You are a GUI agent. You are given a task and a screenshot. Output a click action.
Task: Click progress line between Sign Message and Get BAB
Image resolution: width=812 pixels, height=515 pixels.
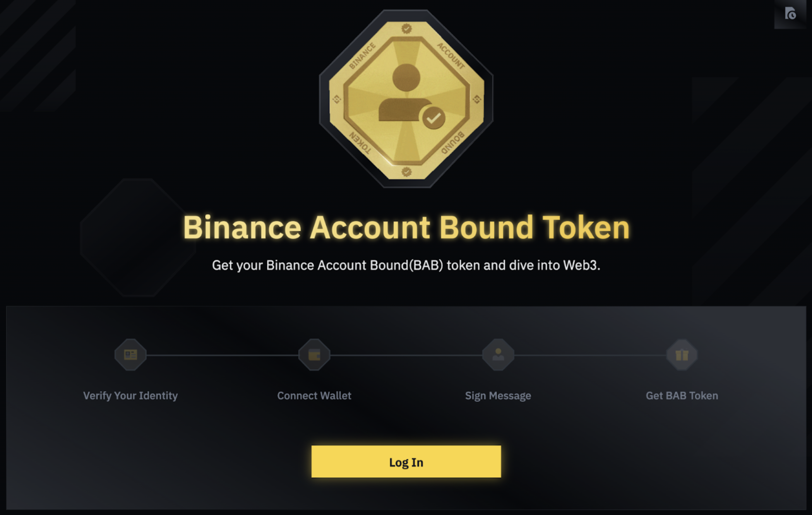pos(590,355)
